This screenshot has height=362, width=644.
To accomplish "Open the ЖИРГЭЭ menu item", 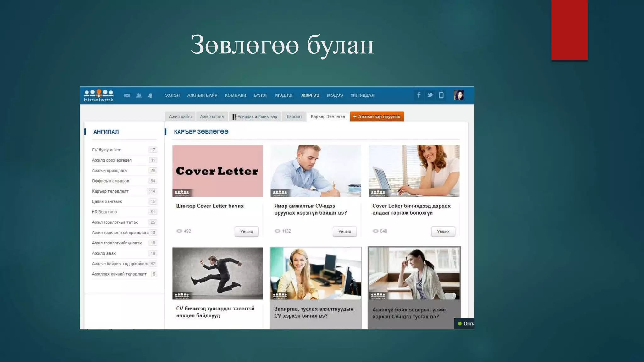I will (x=310, y=95).
